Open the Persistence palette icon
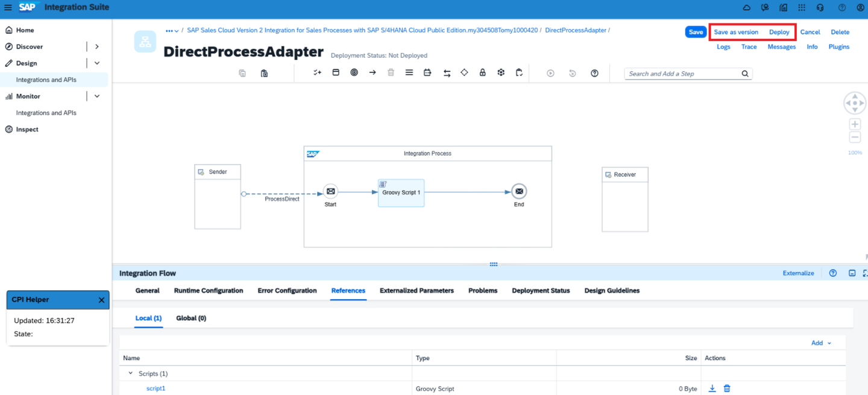The image size is (868, 395). (x=501, y=72)
